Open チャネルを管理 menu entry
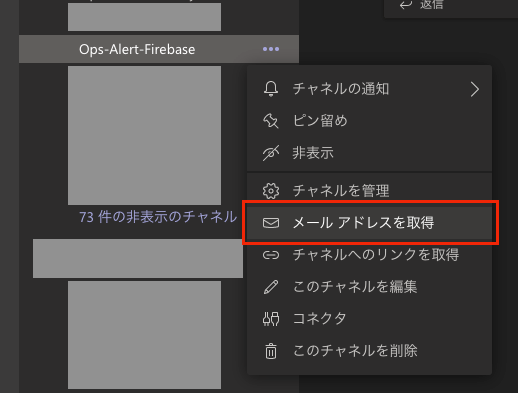Viewport: 518px width, 393px height. 369,191
